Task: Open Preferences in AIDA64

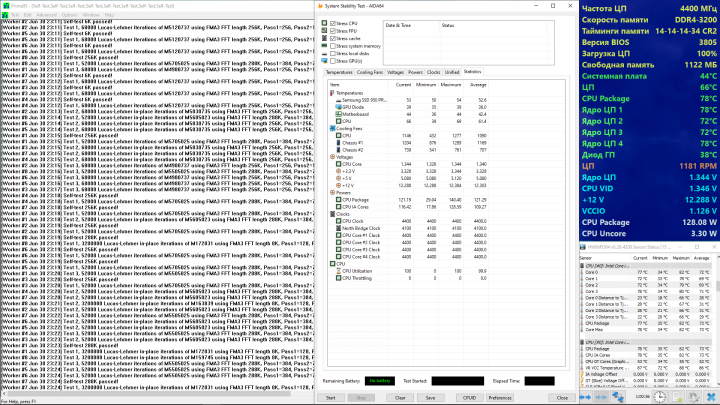Action: (x=500, y=398)
